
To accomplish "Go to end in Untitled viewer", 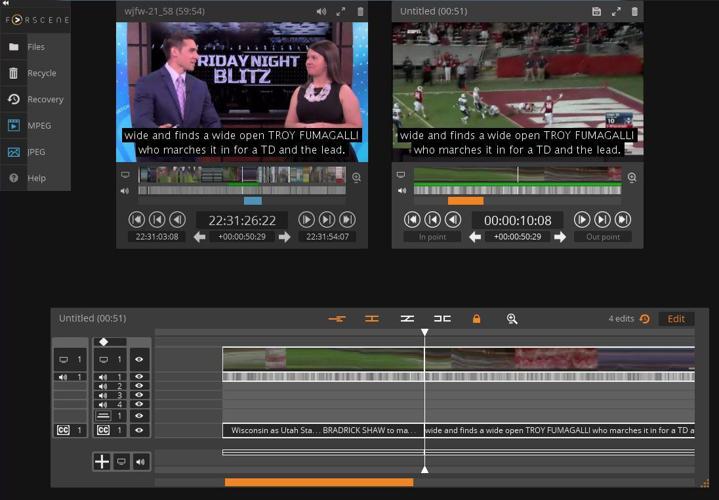I will pyautogui.click(x=623, y=220).
